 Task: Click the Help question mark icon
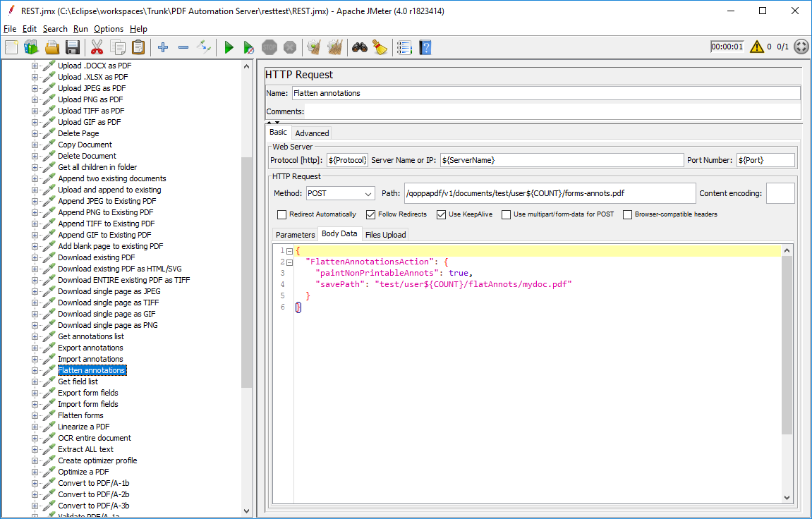click(x=425, y=48)
